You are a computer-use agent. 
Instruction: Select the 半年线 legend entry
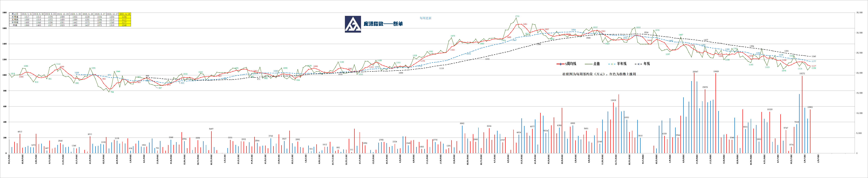[617, 64]
